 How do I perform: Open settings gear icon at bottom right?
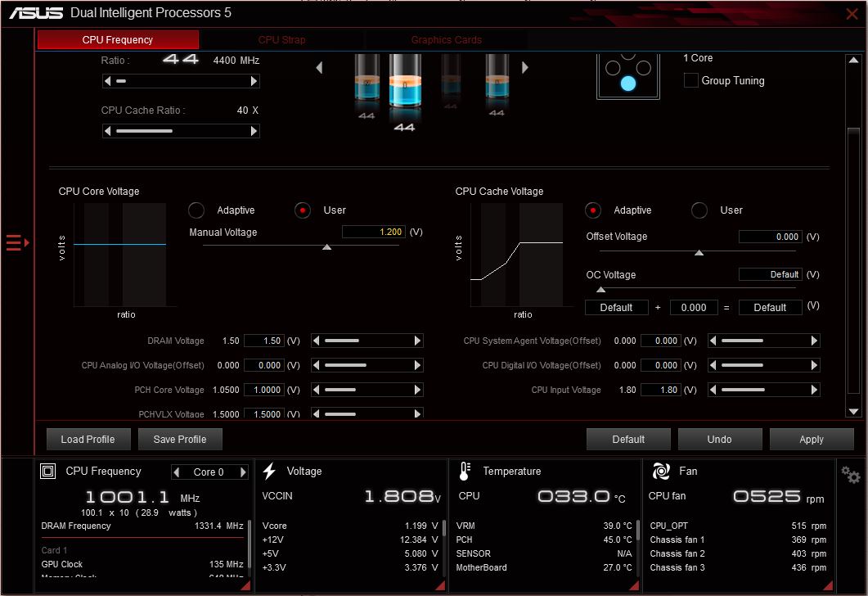850,475
